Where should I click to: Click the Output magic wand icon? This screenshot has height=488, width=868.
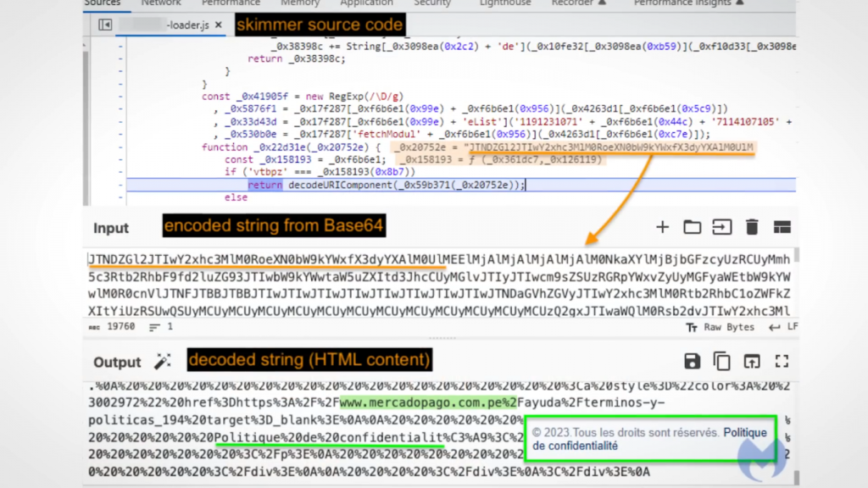(162, 362)
